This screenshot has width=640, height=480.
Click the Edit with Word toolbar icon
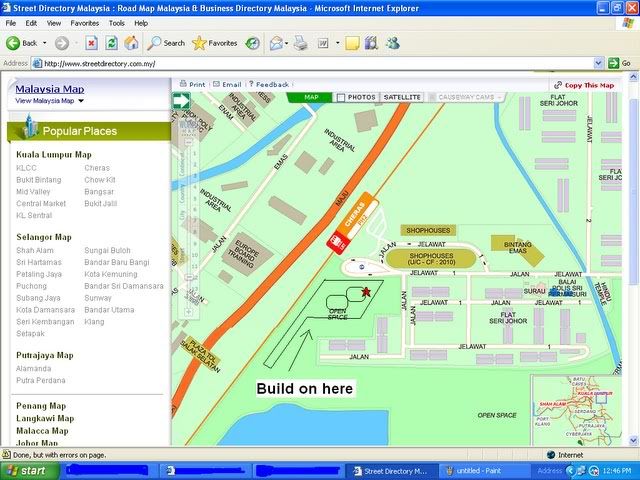click(x=323, y=43)
